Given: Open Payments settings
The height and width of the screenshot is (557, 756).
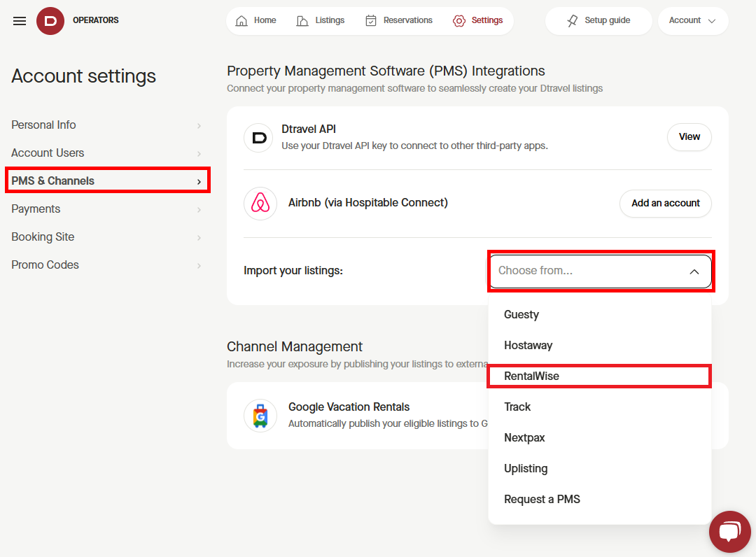Looking at the screenshot, I should [x=108, y=209].
